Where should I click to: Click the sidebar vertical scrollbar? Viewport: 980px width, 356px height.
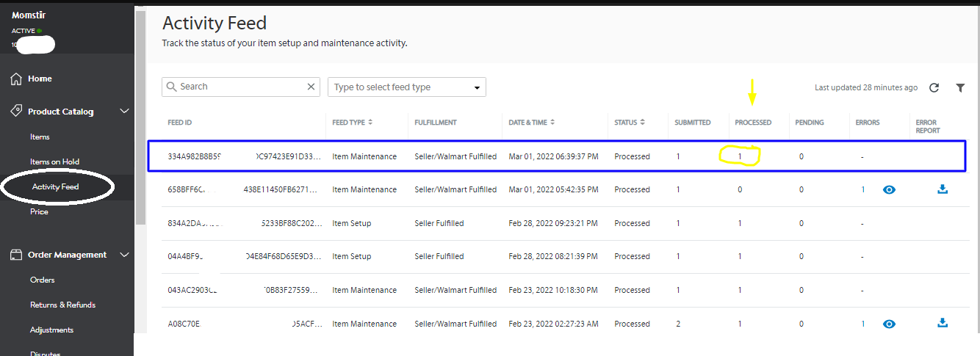click(x=140, y=117)
